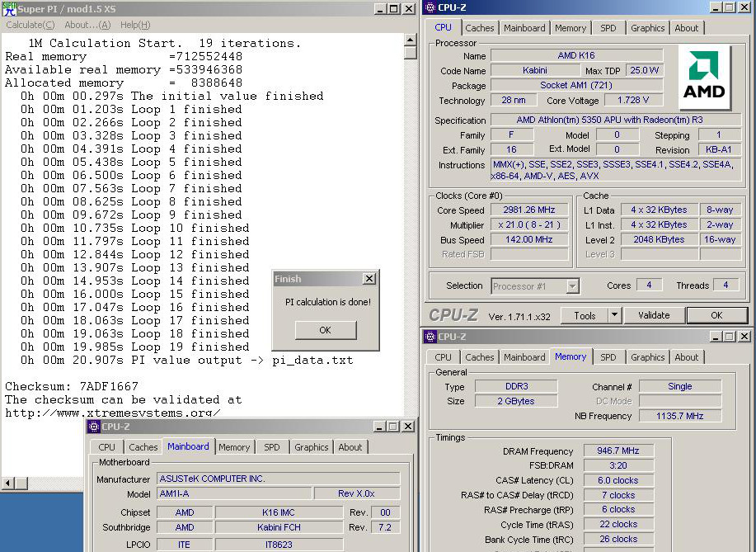Click Bus Speed value 142.00 MHz

529,240
